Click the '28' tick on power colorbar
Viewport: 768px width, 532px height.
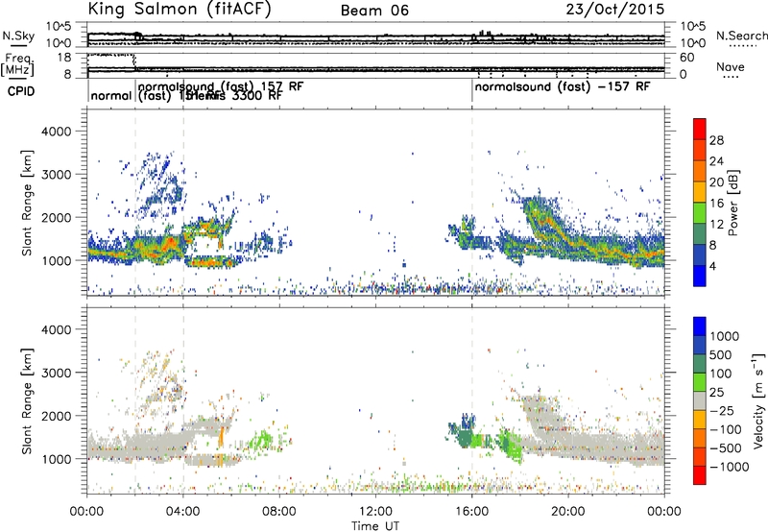point(716,140)
